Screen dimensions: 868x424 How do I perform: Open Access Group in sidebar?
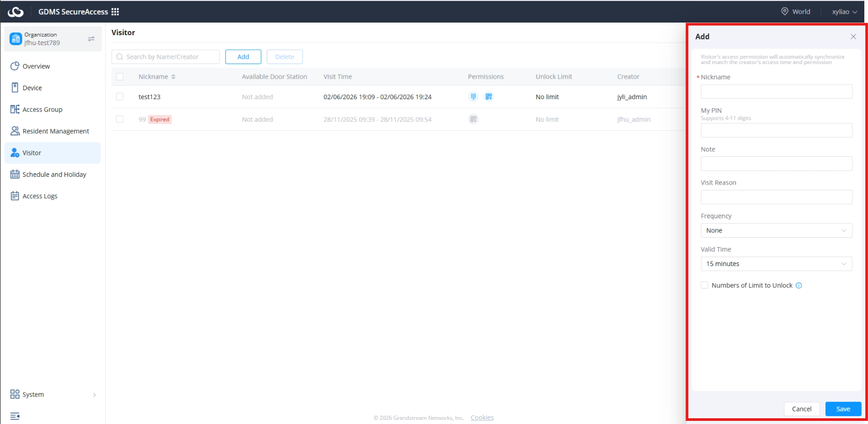(x=53, y=109)
